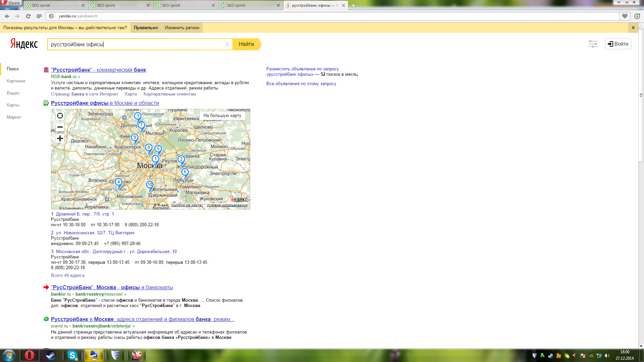Viewport: 644px width, 362px height.
Task: Open Все объявления по этому запросу link
Action: tap(301, 84)
